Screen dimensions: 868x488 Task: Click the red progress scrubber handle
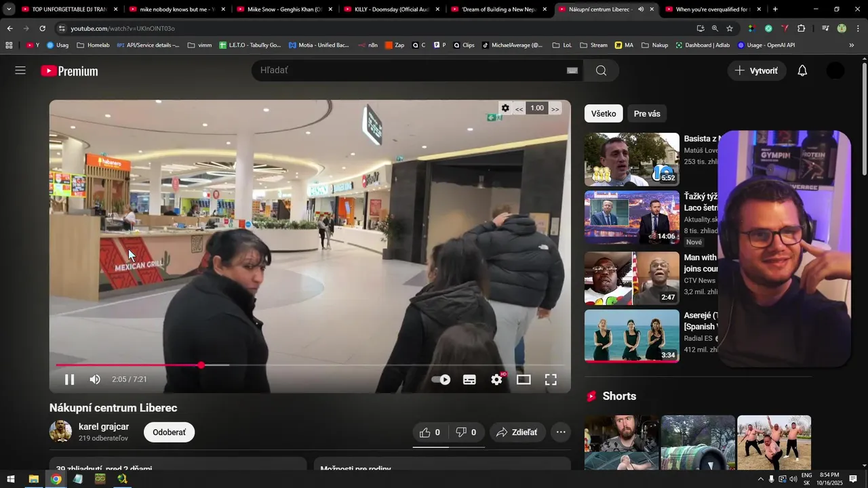[x=201, y=365]
